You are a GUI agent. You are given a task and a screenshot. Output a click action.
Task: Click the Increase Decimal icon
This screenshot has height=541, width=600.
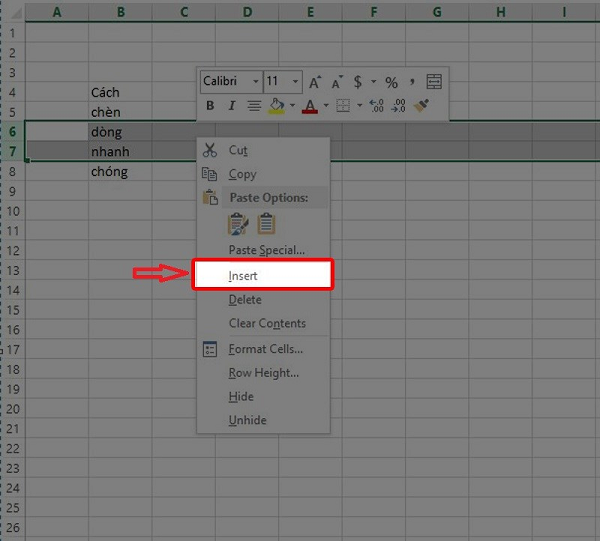pyautogui.click(x=377, y=105)
